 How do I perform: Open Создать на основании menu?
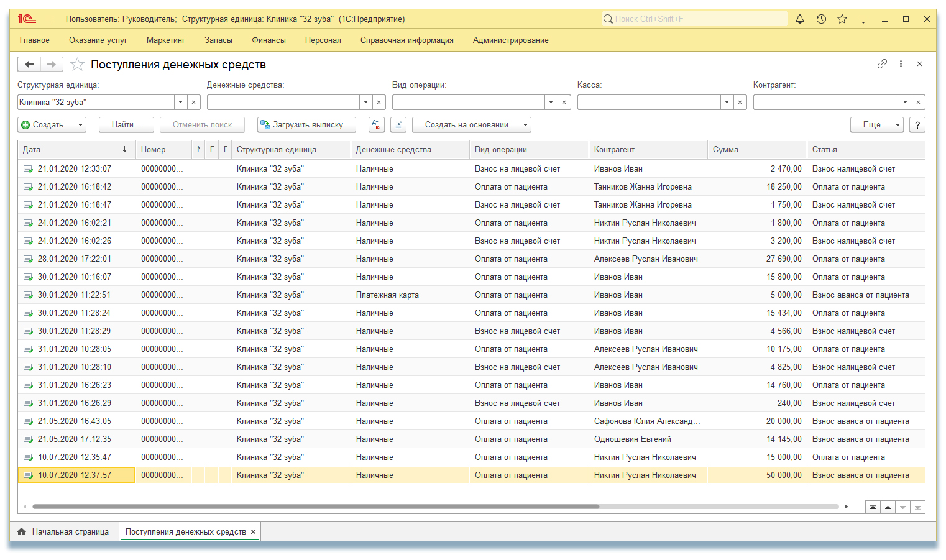pos(472,125)
